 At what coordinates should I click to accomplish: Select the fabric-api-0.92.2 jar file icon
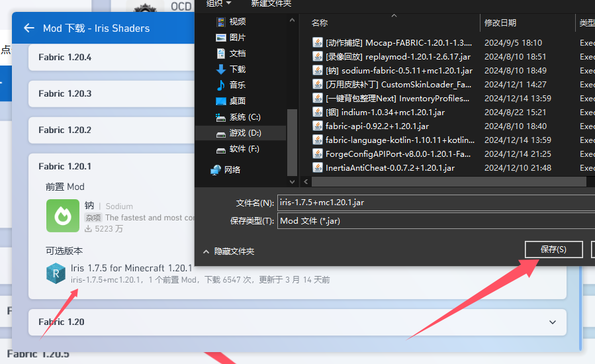pos(317,126)
